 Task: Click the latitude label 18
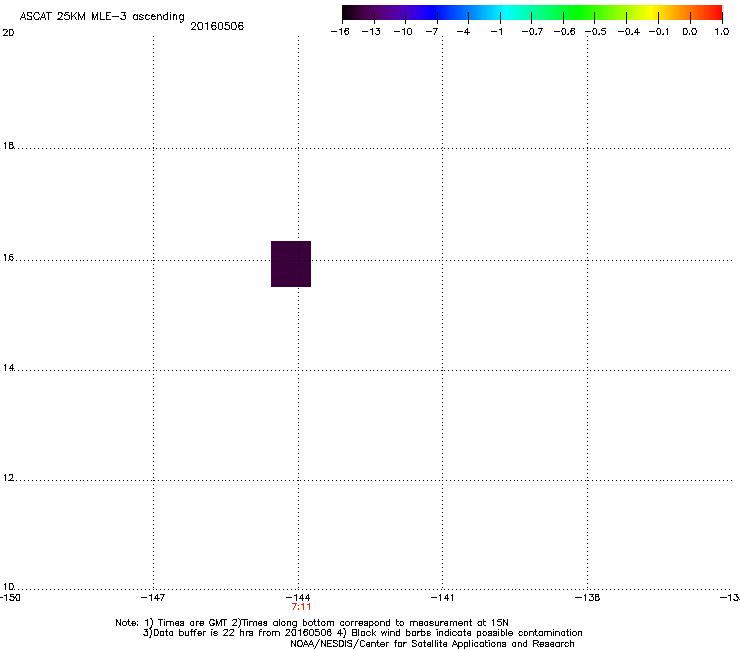click(8, 146)
